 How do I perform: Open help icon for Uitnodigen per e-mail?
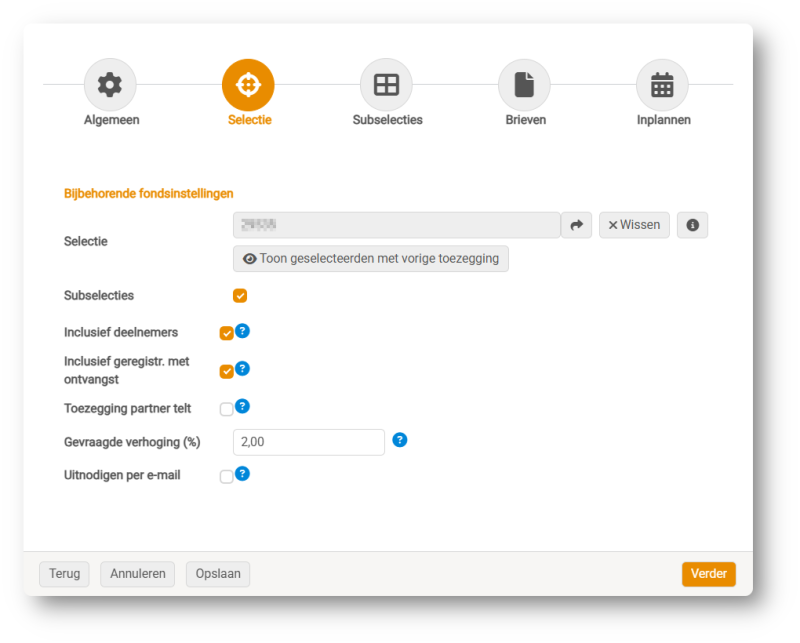pos(242,474)
